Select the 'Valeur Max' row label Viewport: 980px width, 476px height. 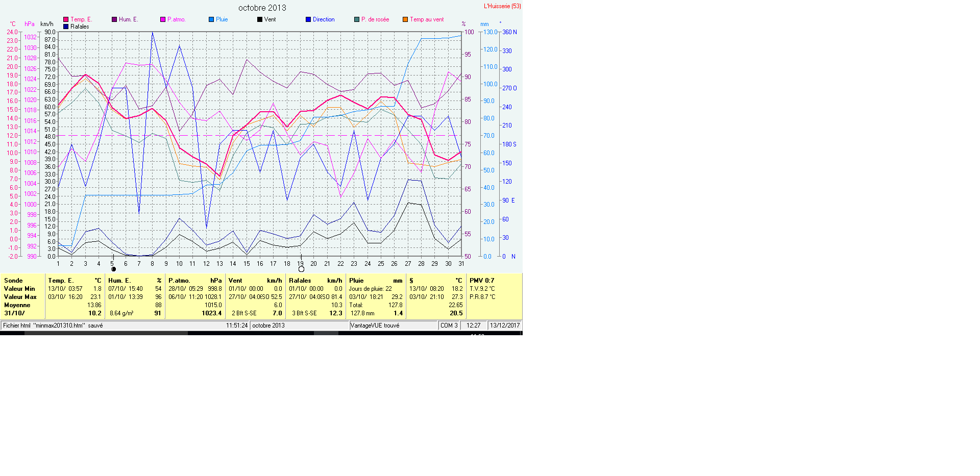pyautogui.click(x=20, y=297)
